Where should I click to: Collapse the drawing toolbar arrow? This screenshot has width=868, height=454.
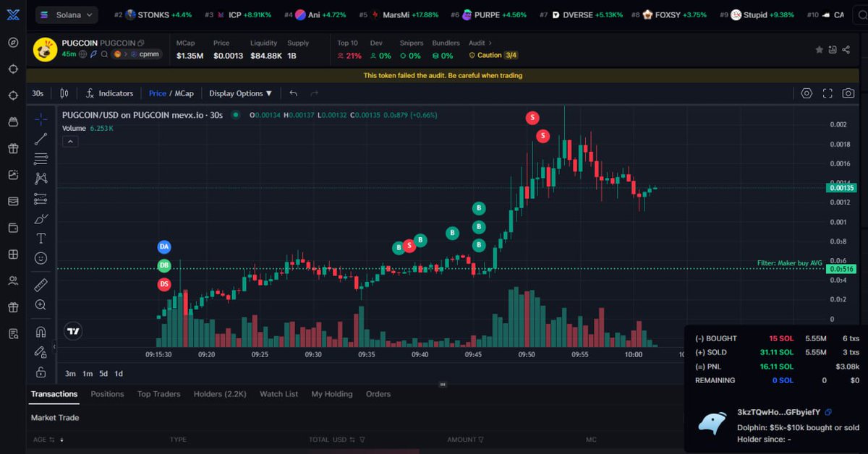click(x=55, y=346)
